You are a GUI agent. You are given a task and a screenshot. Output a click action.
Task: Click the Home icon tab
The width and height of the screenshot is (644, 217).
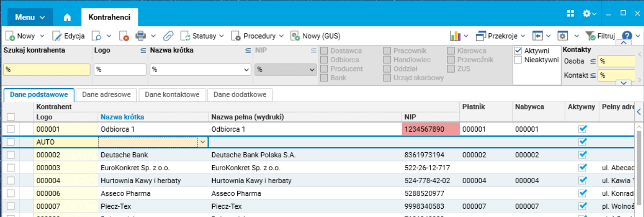(x=67, y=17)
